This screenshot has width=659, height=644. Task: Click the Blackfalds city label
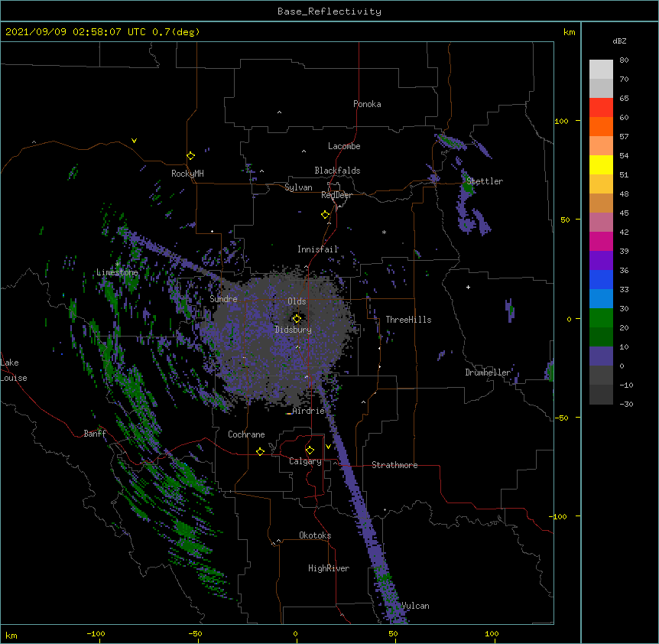(337, 171)
